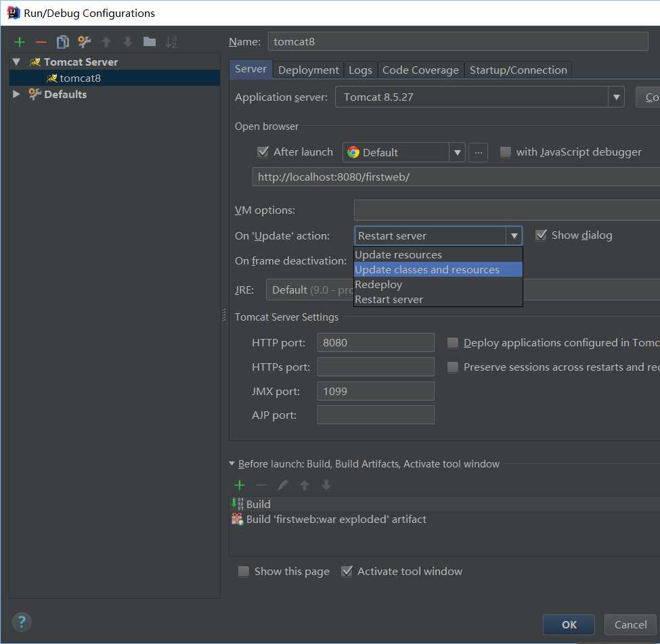Add new configuration with green plus icon
The height and width of the screenshot is (644, 660).
click(x=20, y=42)
